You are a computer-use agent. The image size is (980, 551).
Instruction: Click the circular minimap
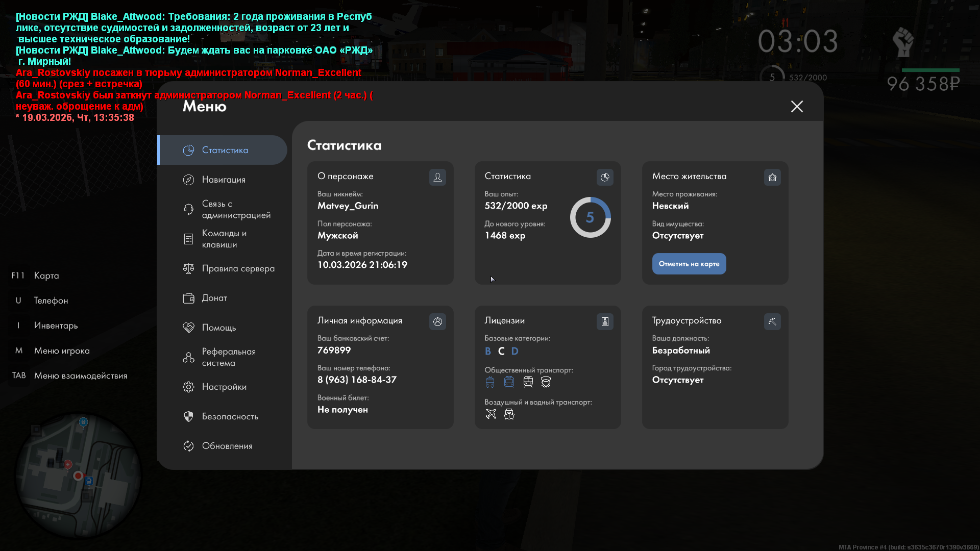click(x=78, y=475)
